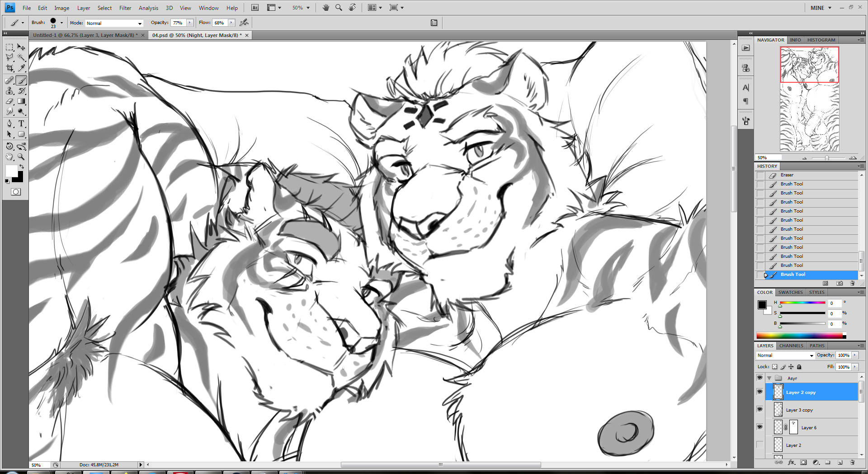
Task: Open the layer blend mode dropdown
Action: [x=786, y=355]
